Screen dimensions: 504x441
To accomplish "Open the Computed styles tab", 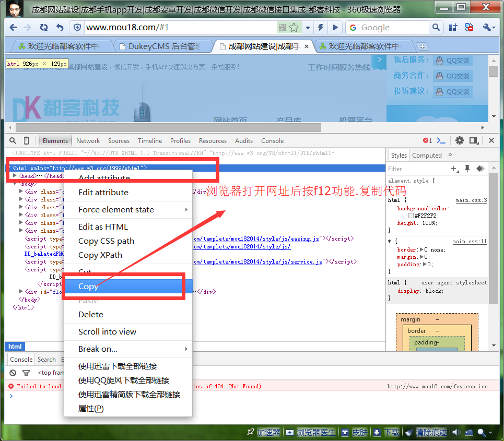I will 427,156.
